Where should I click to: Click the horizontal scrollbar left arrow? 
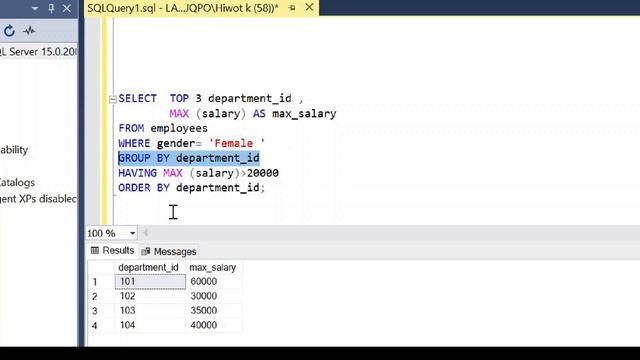[x=145, y=233]
